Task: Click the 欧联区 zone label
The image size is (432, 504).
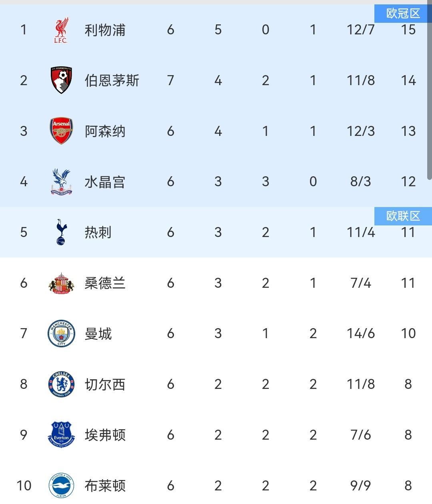Action: (403, 216)
